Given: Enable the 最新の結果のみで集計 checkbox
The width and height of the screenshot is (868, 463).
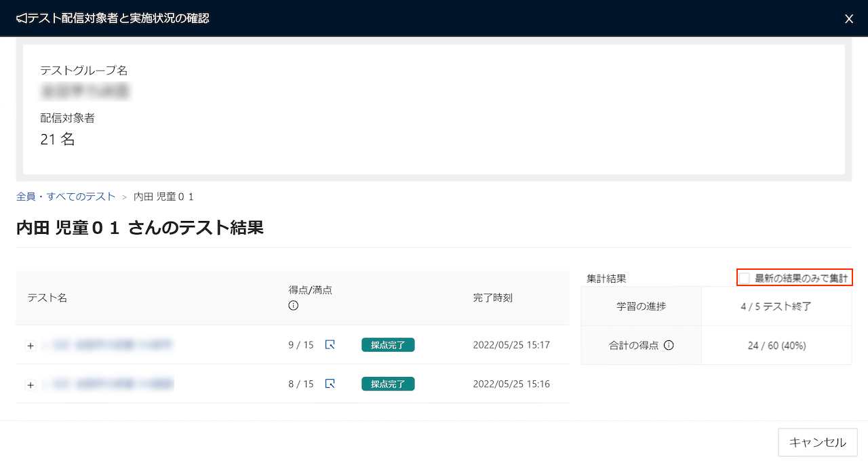Looking at the screenshot, I should pos(745,278).
